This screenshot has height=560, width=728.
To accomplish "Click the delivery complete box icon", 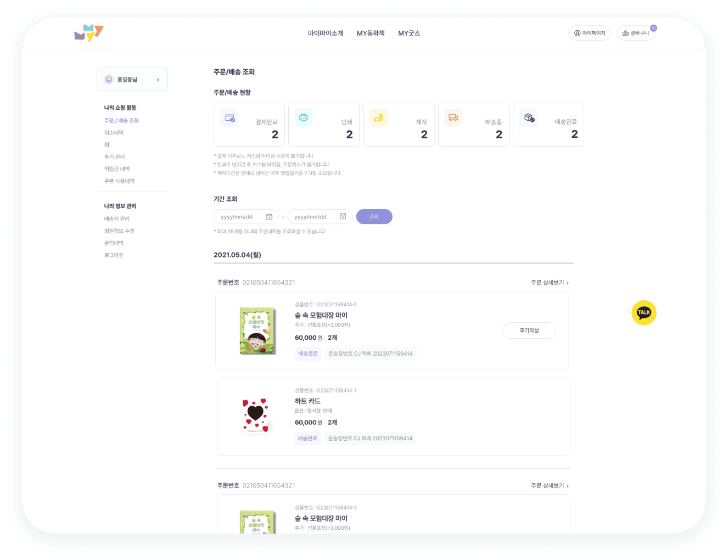I will [528, 117].
